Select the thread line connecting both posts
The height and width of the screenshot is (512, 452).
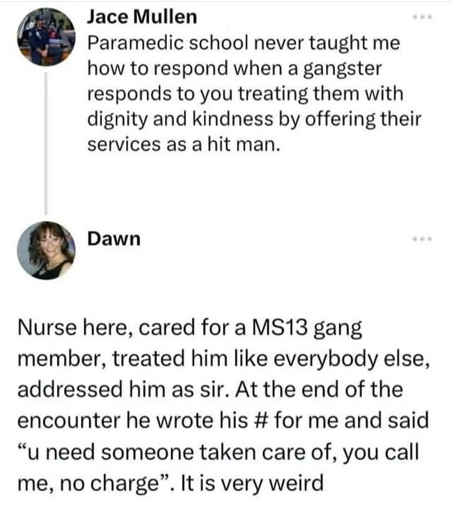coord(46,143)
